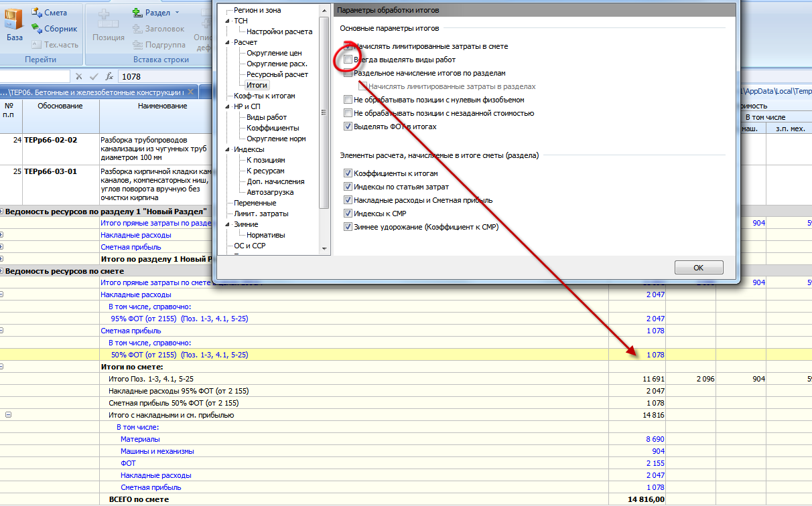Open the Раздел dropdown arrow

(177, 13)
